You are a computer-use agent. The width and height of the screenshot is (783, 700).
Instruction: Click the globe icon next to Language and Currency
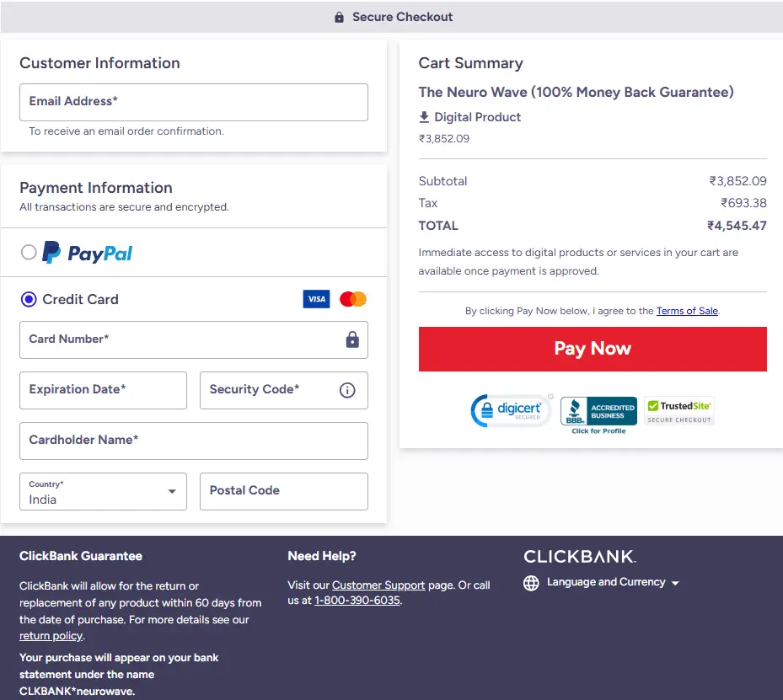(531, 582)
